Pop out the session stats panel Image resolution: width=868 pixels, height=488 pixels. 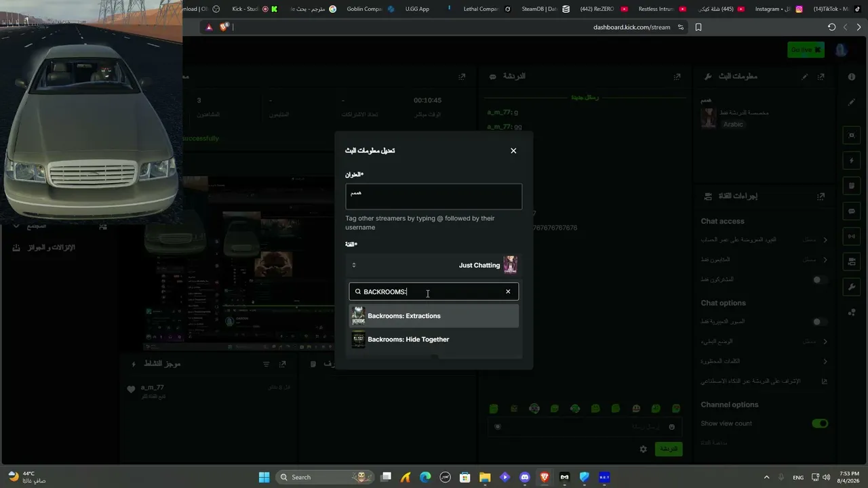pos(462,77)
